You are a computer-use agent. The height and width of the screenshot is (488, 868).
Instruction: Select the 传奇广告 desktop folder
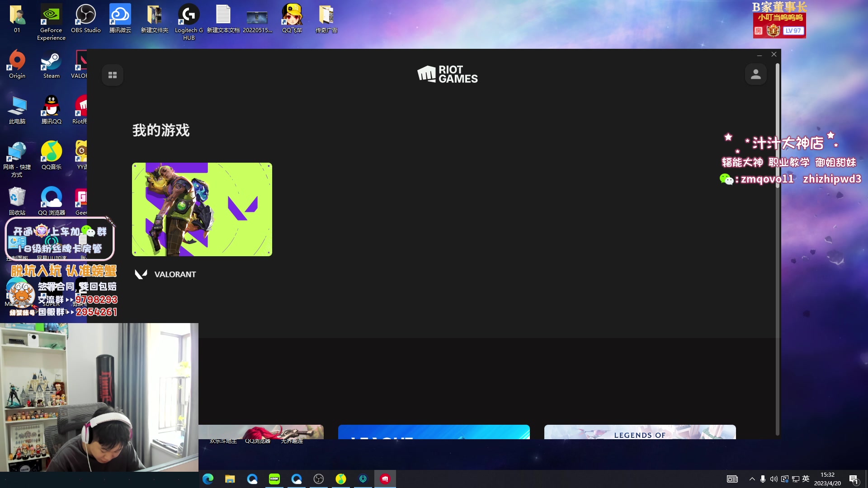coord(326,18)
